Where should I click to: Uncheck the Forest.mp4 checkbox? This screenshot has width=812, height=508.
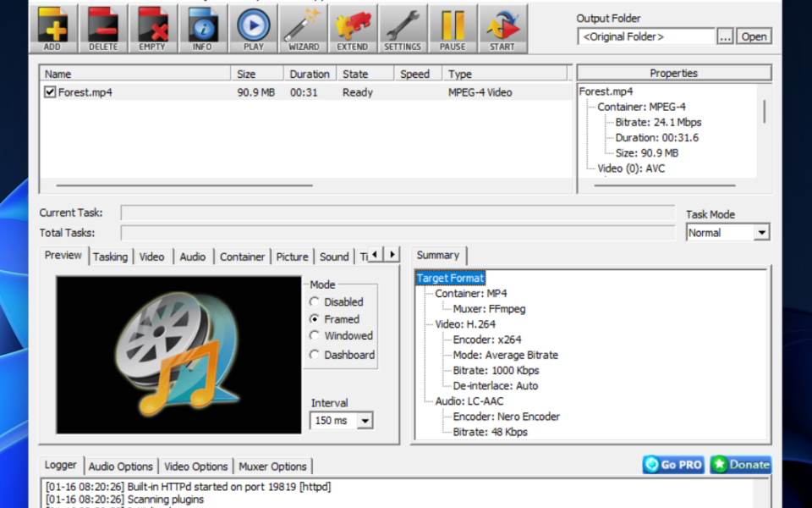pos(50,92)
